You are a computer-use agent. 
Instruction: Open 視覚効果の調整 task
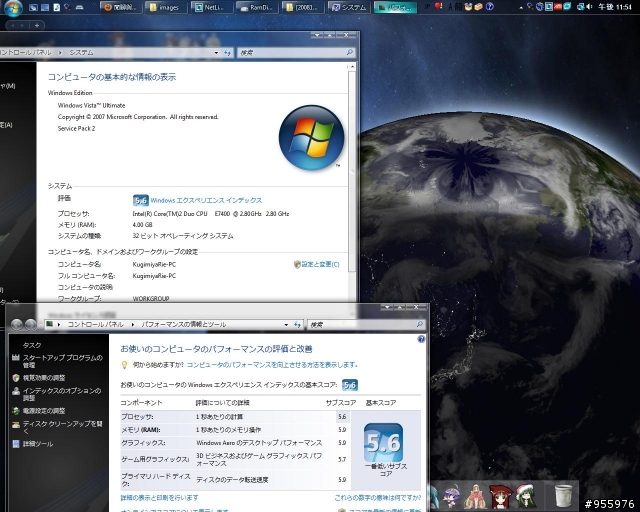(x=44, y=378)
